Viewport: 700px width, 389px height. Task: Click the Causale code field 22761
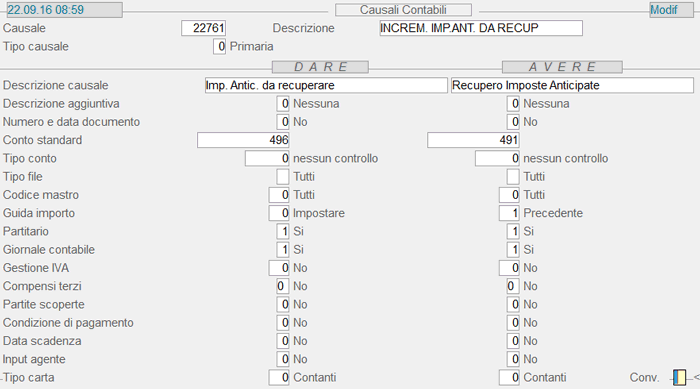point(204,28)
